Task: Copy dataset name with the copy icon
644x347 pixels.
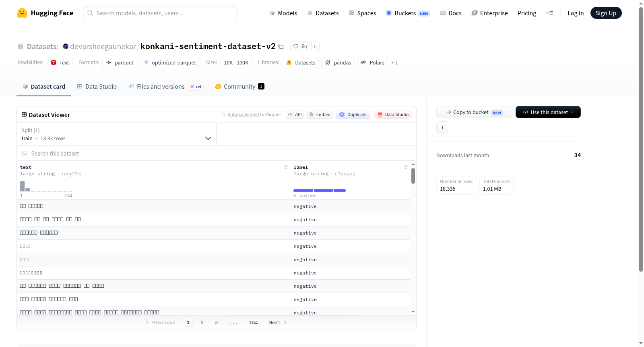Action: click(281, 46)
